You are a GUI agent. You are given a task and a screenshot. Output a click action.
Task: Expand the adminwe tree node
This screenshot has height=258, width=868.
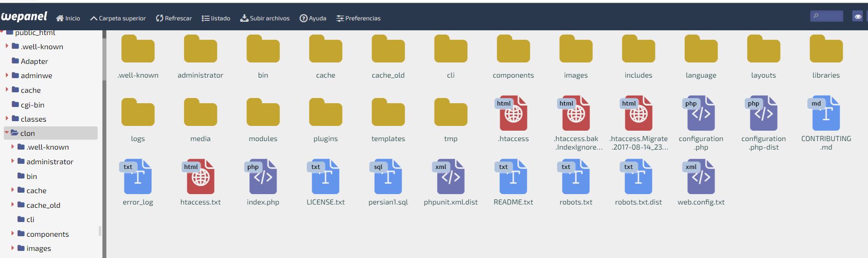pyautogui.click(x=7, y=75)
